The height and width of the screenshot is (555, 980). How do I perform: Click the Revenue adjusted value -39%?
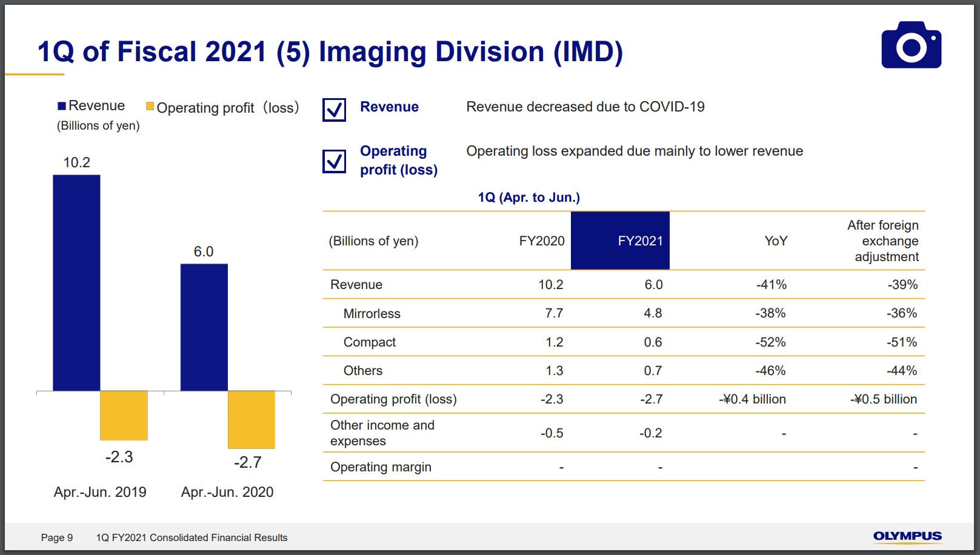(x=902, y=285)
